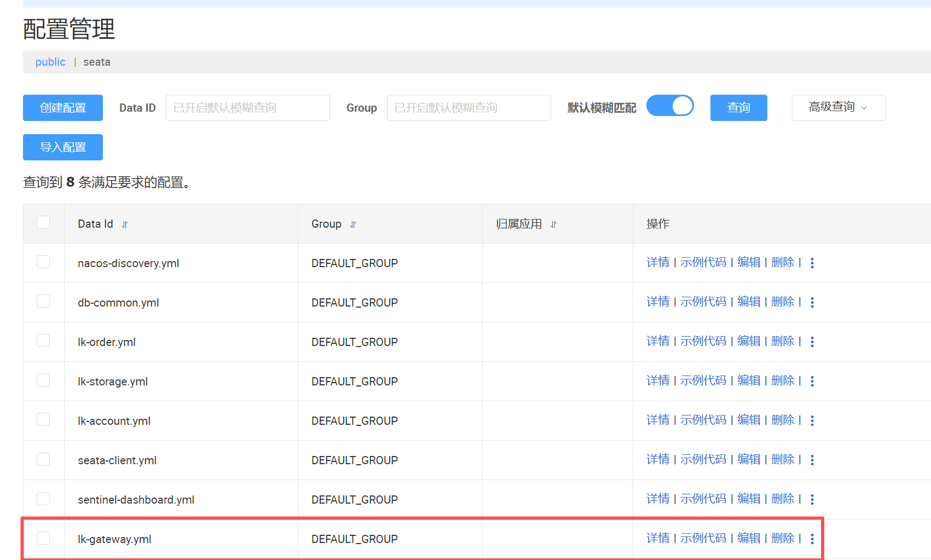This screenshot has width=931, height=560.
Task: Open 详情 for seata-client.yml
Action: pyautogui.click(x=658, y=459)
